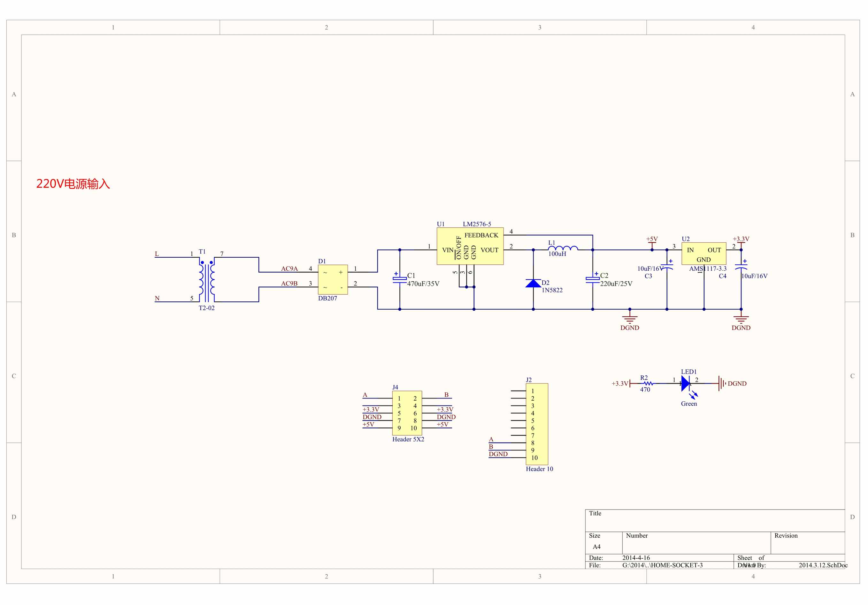Viewport: 868px width, 605px height.
Task: Click the D2 1N5822 diode symbol
Action: 534,283
